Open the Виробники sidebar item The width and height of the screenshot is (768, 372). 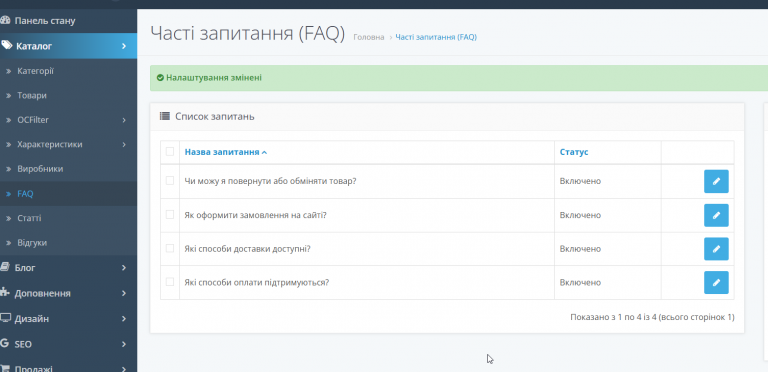69,169
